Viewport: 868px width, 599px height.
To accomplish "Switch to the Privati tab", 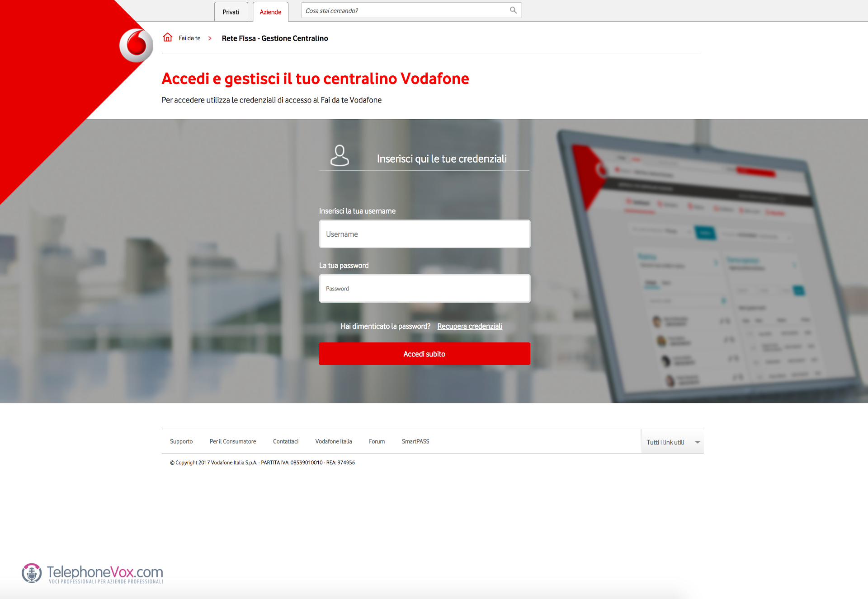I will point(231,12).
